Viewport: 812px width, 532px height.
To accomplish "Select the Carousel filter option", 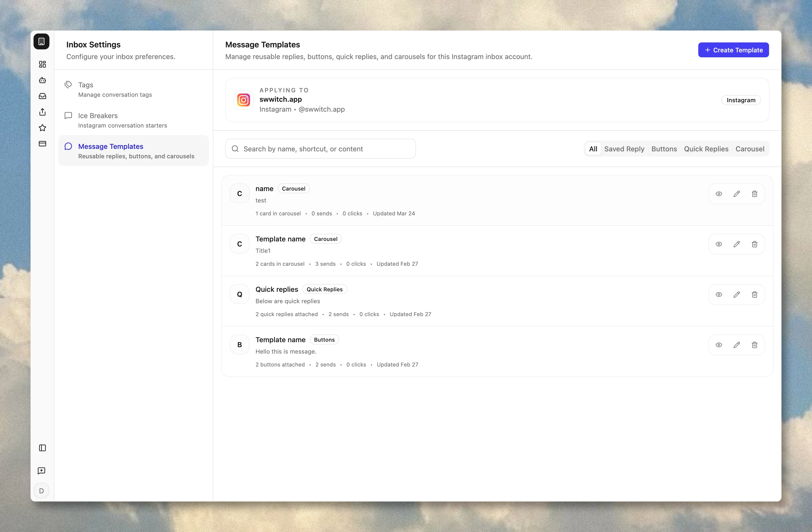I will coord(750,149).
